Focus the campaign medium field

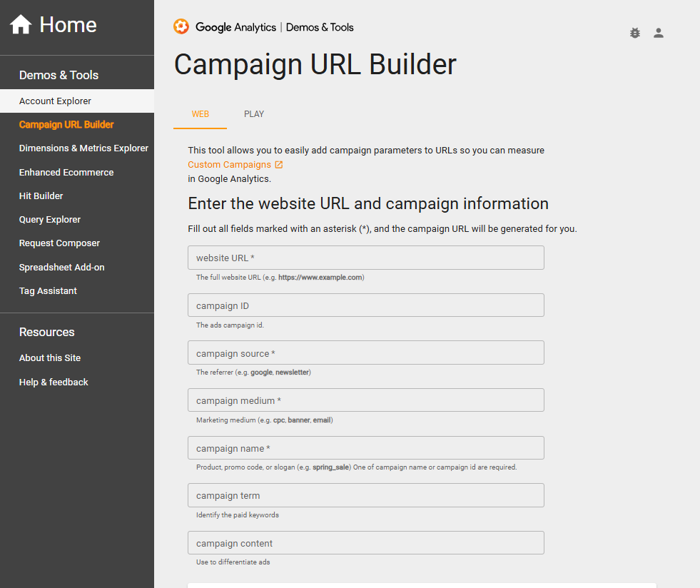(365, 400)
